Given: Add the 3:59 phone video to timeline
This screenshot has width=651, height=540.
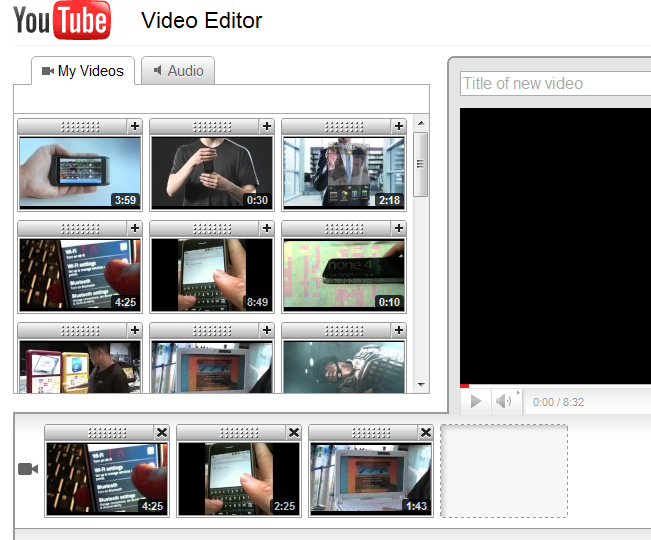Looking at the screenshot, I should click(135, 126).
